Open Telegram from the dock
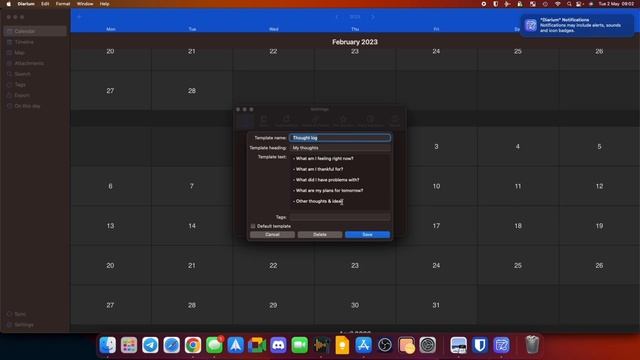Viewport: 640px width, 360px height. click(x=150, y=345)
